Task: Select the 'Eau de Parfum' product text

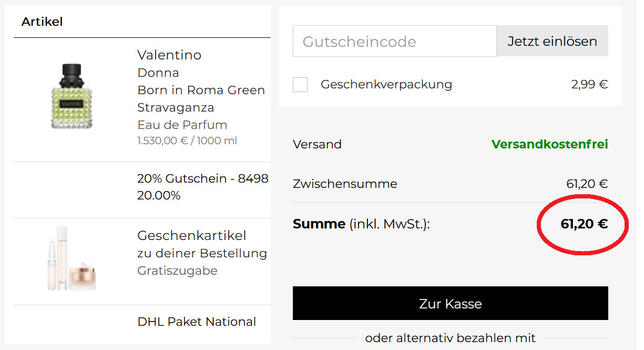Action: pos(182,125)
